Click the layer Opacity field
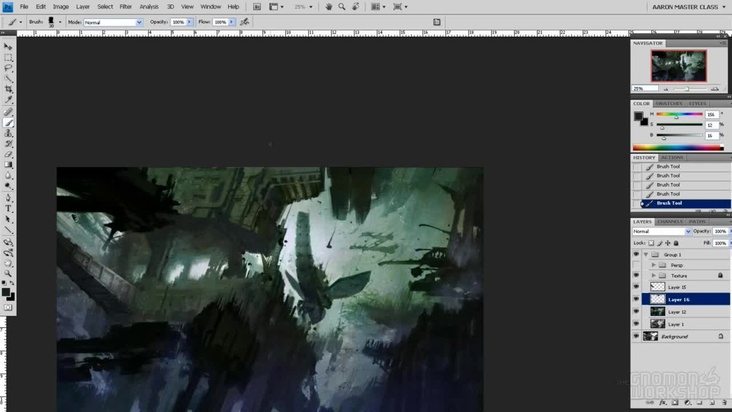This screenshot has height=412, width=732. 720,231
